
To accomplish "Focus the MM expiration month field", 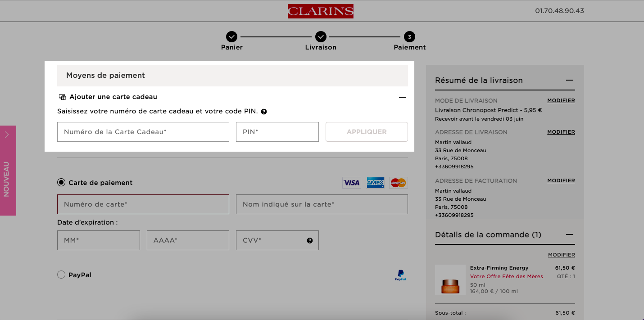I will [99, 240].
